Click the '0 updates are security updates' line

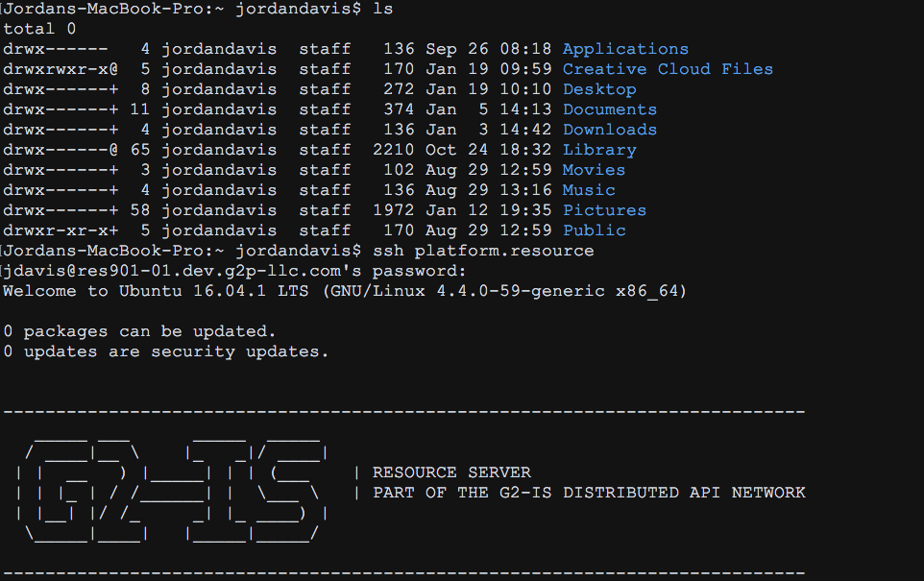[165, 351]
